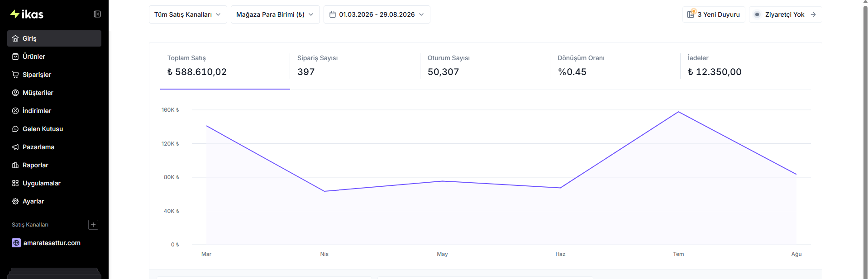Select the Oturum Sayısı metric tab
Screen dimensions: 868x279
(x=485, y=66)
